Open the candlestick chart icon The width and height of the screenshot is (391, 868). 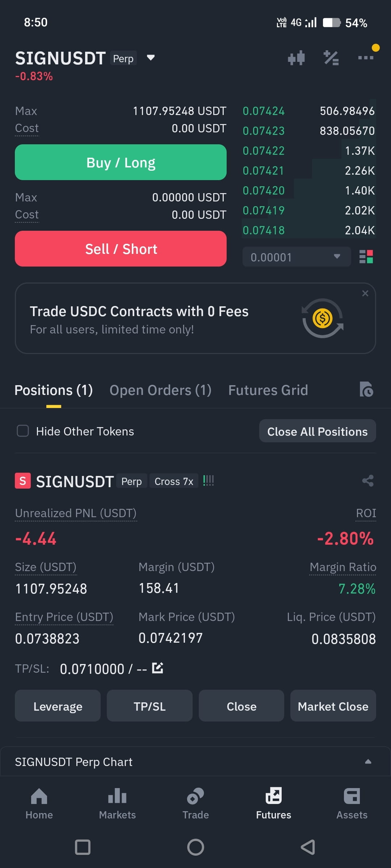point(296,58)
